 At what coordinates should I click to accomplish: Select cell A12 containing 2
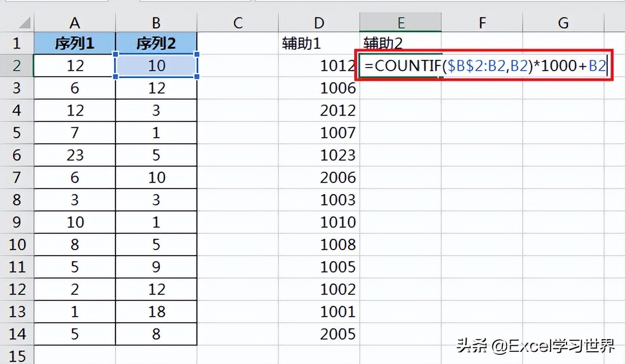pyautogui.click(x=75, y=289)
